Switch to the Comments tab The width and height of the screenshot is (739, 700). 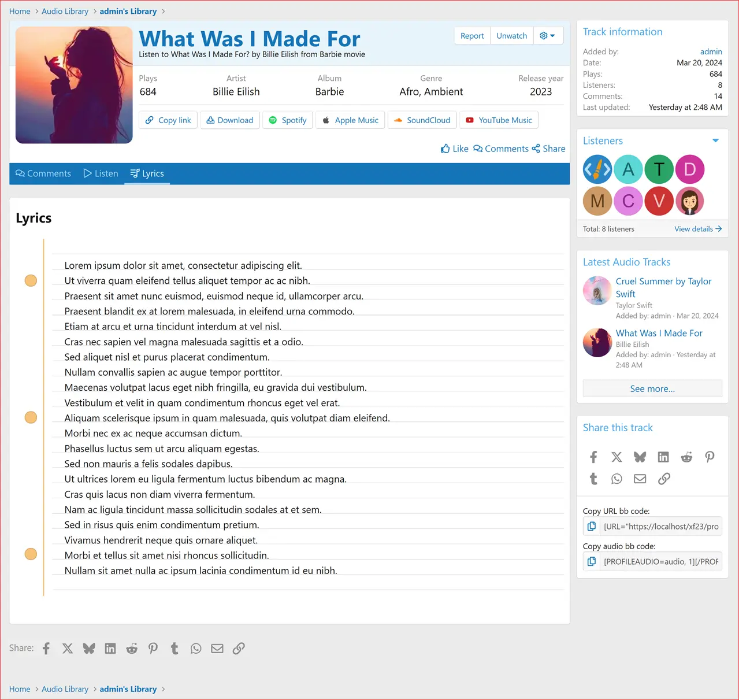tap(43, 173)
